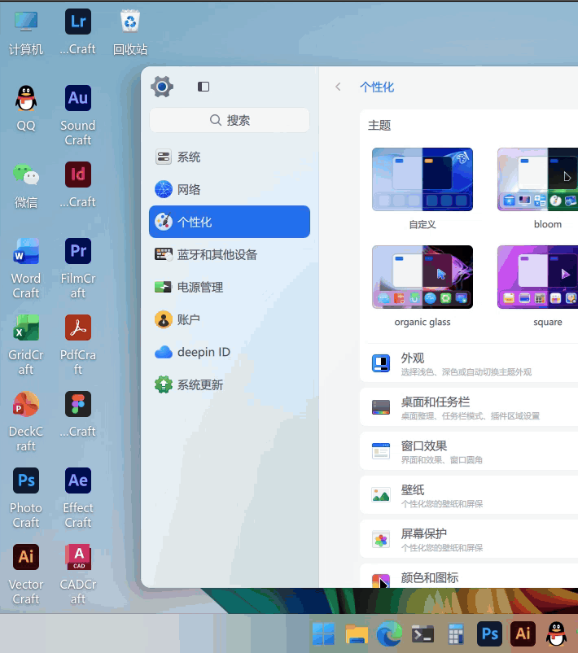Select 网络 in the settings sidebar
Viewport: 578px width, 655px height.
(229, 190)
